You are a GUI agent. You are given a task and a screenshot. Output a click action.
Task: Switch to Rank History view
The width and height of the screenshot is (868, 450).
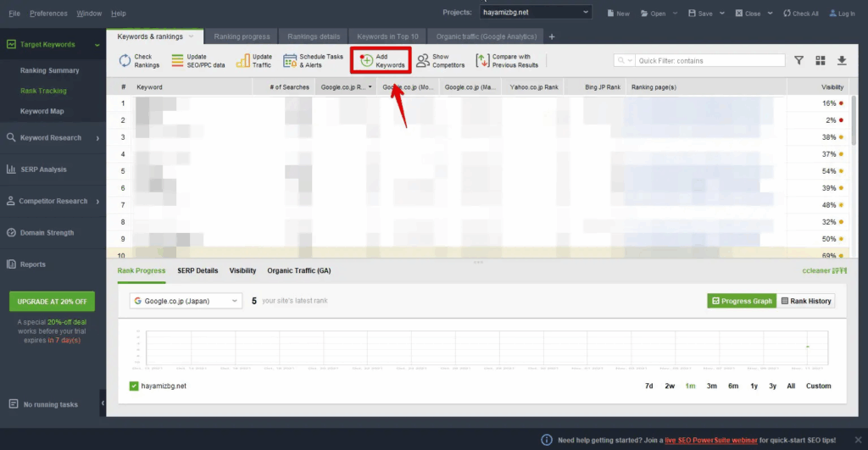pos(805,301)
